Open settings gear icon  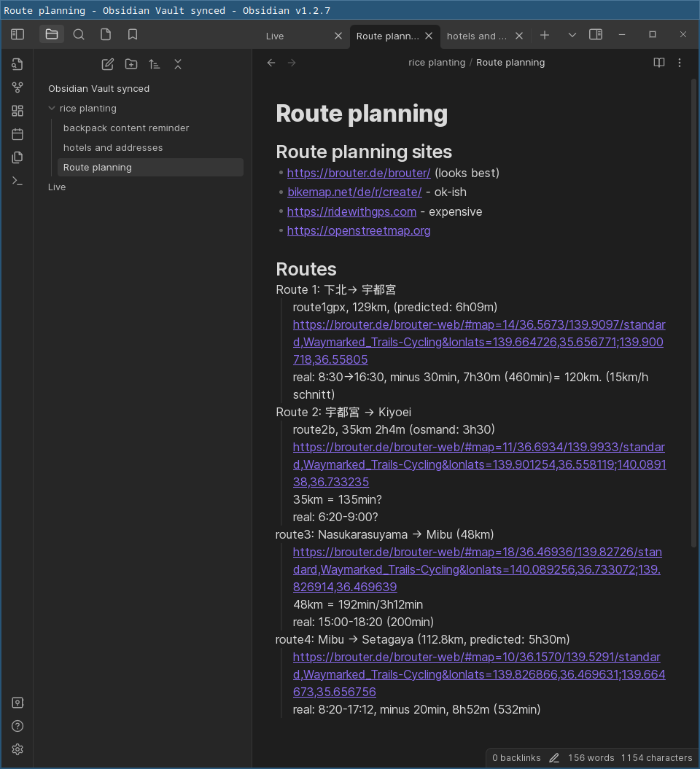point(17,749)
